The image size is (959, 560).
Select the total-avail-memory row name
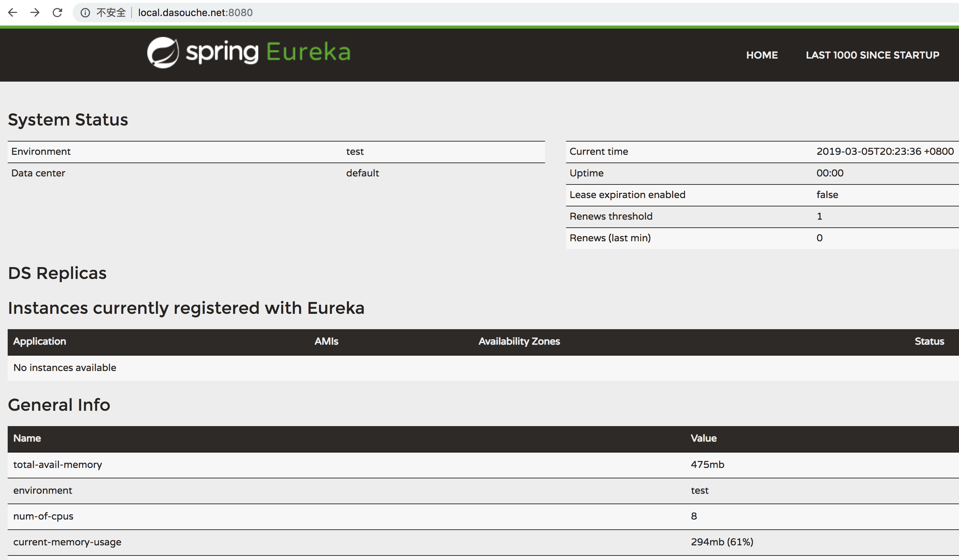coord(58,464)
